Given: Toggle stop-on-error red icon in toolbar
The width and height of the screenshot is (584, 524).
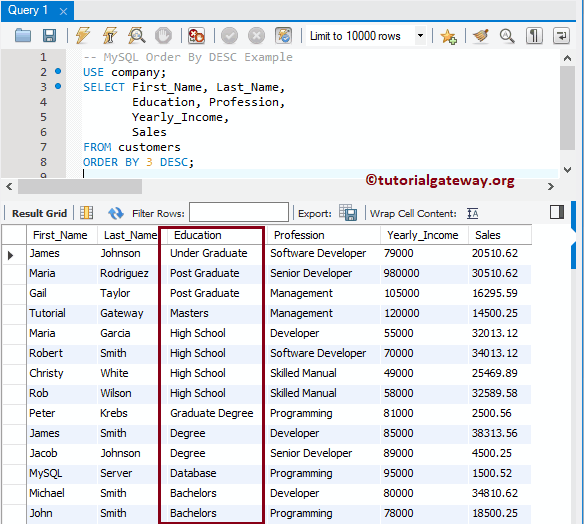Looking at the screenshot, I should click(196, 36).
